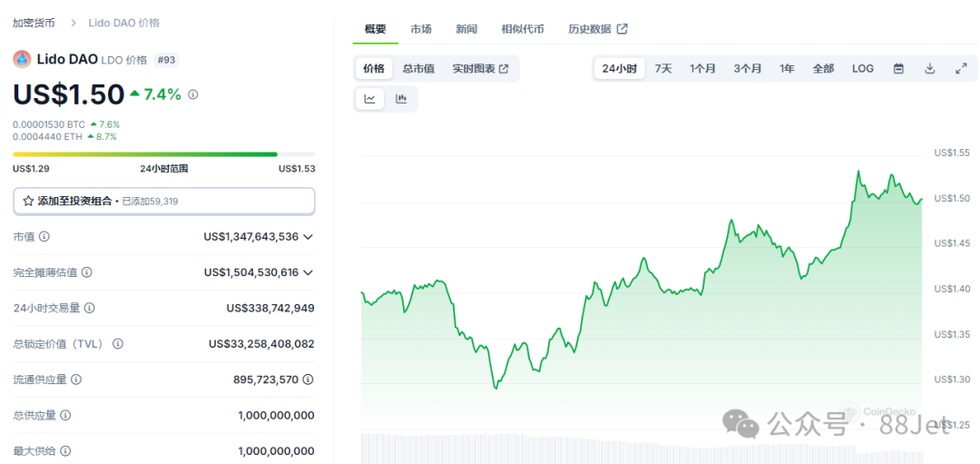980x464 pixels.
Task: Open the calendar date range picker
Action: (898, 69)
